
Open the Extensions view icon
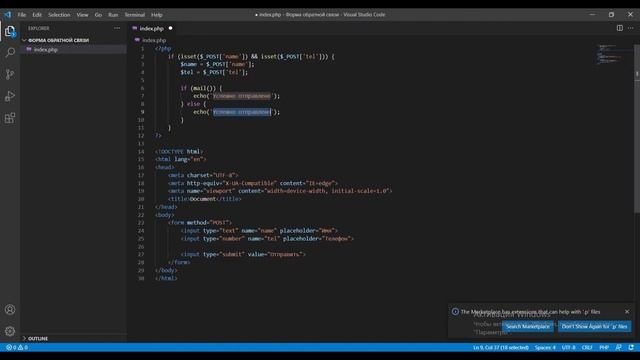click(x=10, y=118)
